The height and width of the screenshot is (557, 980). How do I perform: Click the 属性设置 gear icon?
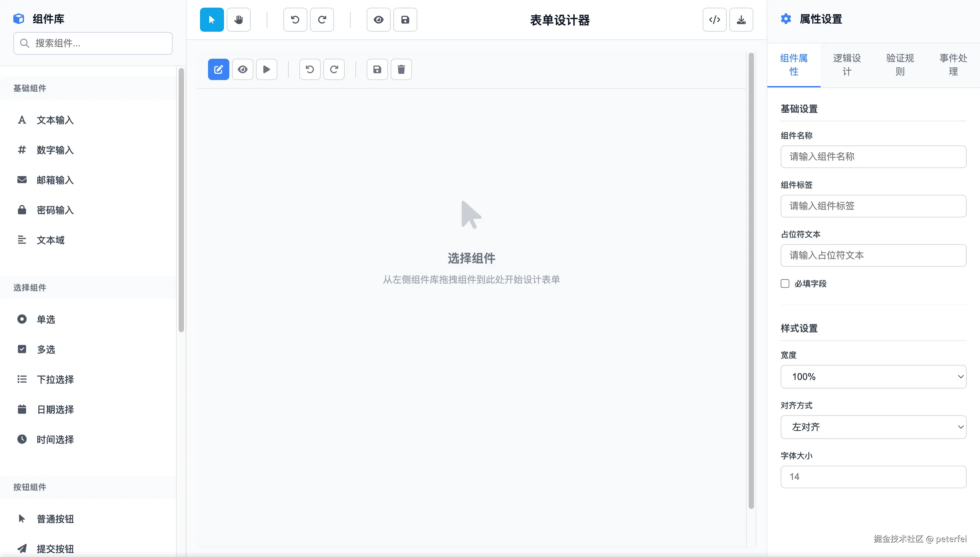click(786, 18)
